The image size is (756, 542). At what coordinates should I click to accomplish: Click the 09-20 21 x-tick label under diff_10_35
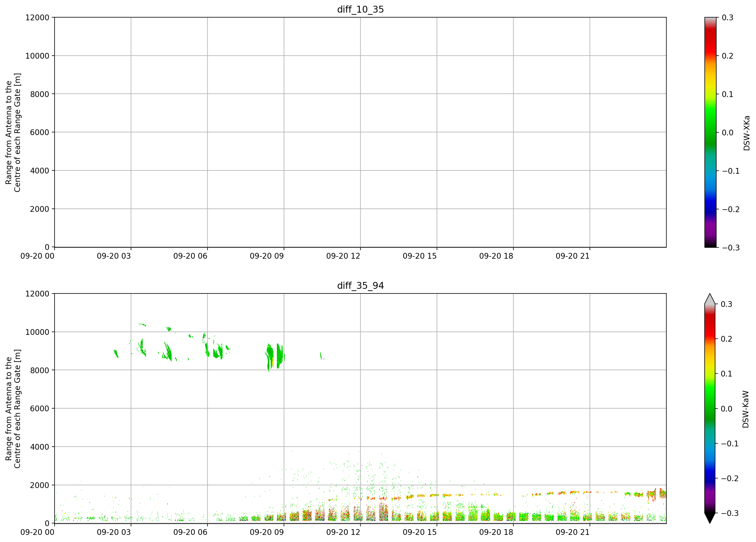[573, 256]
